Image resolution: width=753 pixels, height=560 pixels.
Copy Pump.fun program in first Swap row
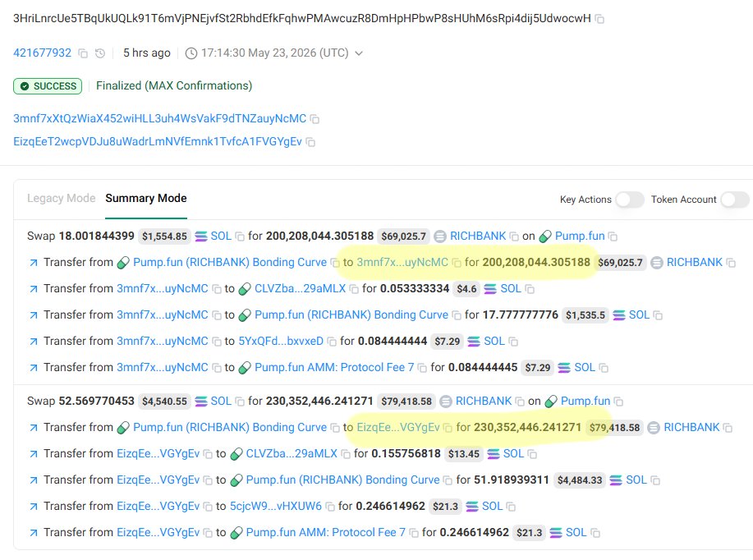613,236
